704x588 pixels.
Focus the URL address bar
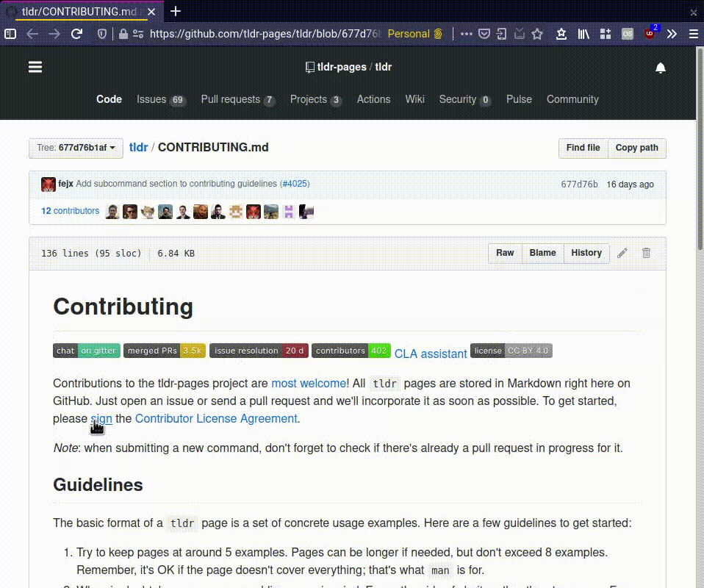point(265,34)
